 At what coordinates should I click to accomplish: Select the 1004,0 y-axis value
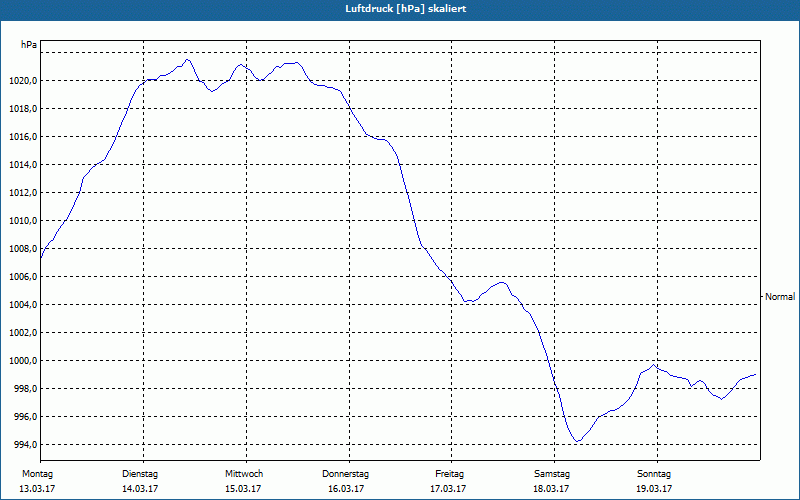tap(21, 305)
